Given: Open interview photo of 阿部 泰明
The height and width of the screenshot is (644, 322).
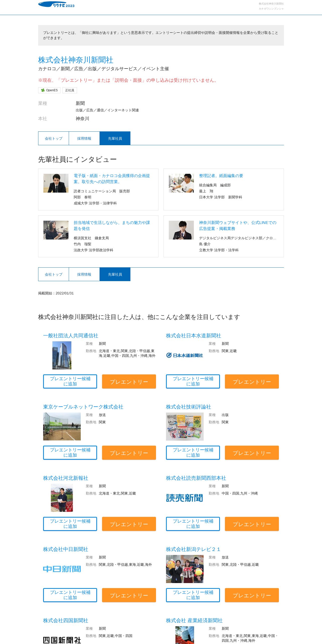Looking at the screenshot, I should coord(56,183).
